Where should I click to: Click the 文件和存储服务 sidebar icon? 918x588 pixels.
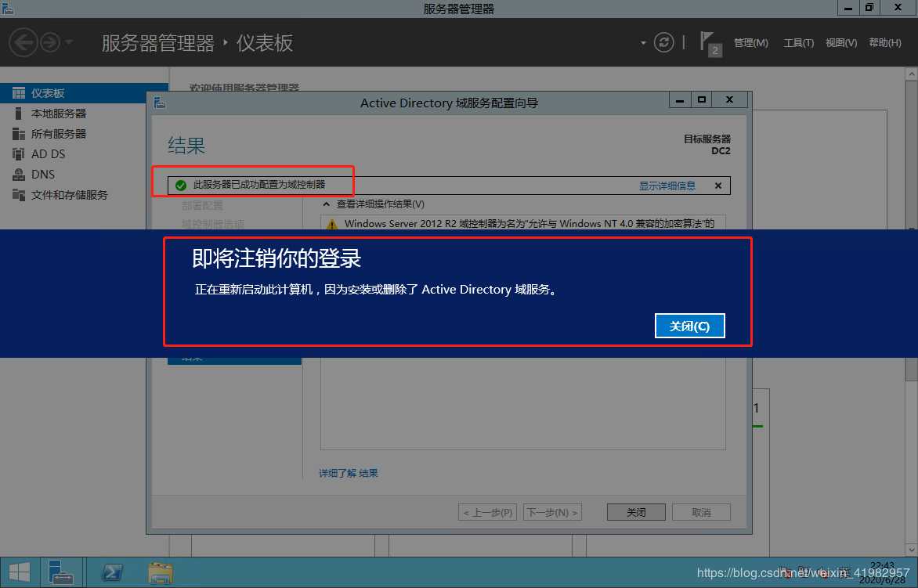tap(19, 195)
